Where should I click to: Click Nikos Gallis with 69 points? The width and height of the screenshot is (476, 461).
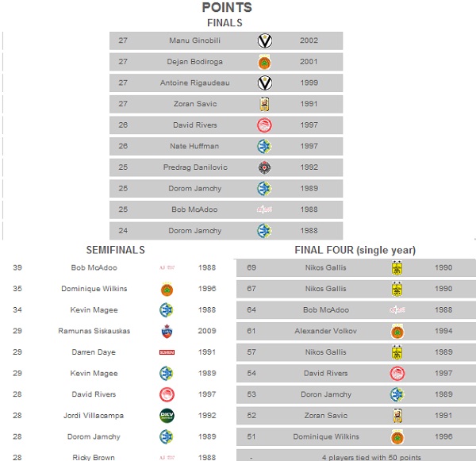tap(325, 267)
